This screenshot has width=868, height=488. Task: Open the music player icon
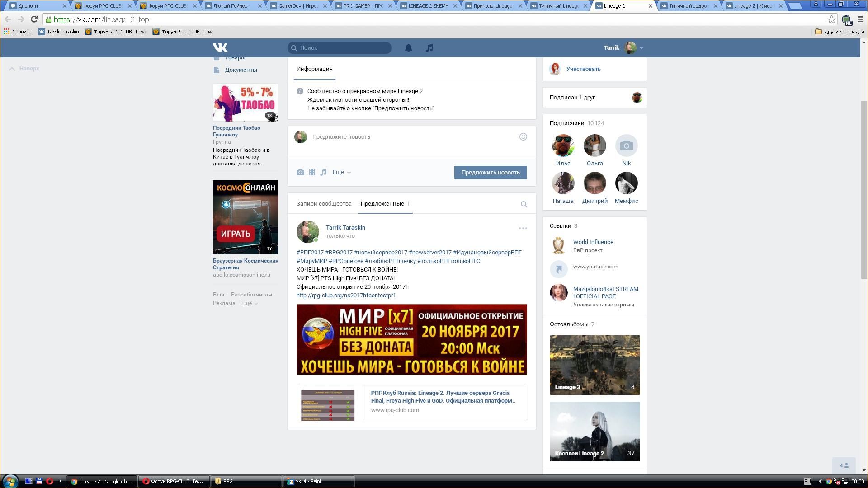point(429,48)
